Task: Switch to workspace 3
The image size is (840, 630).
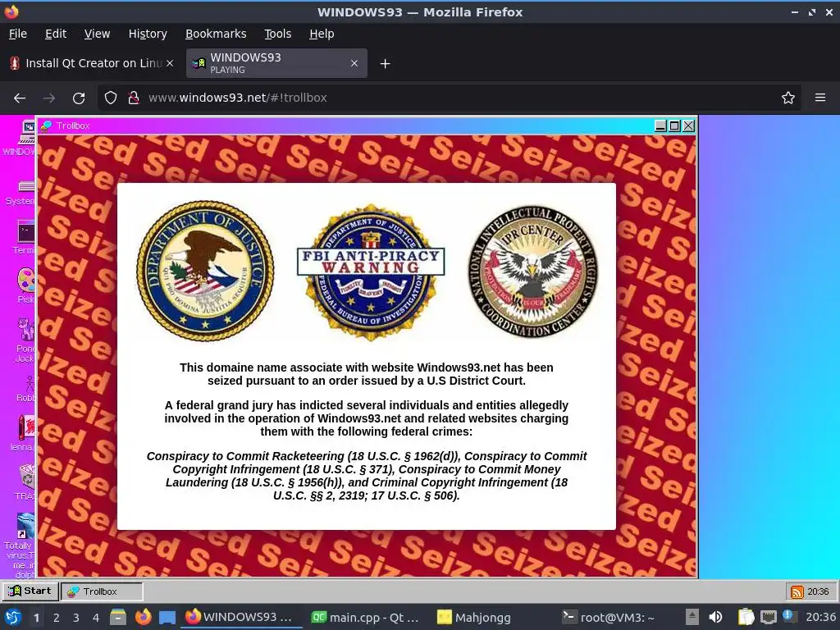Action: 76,618
